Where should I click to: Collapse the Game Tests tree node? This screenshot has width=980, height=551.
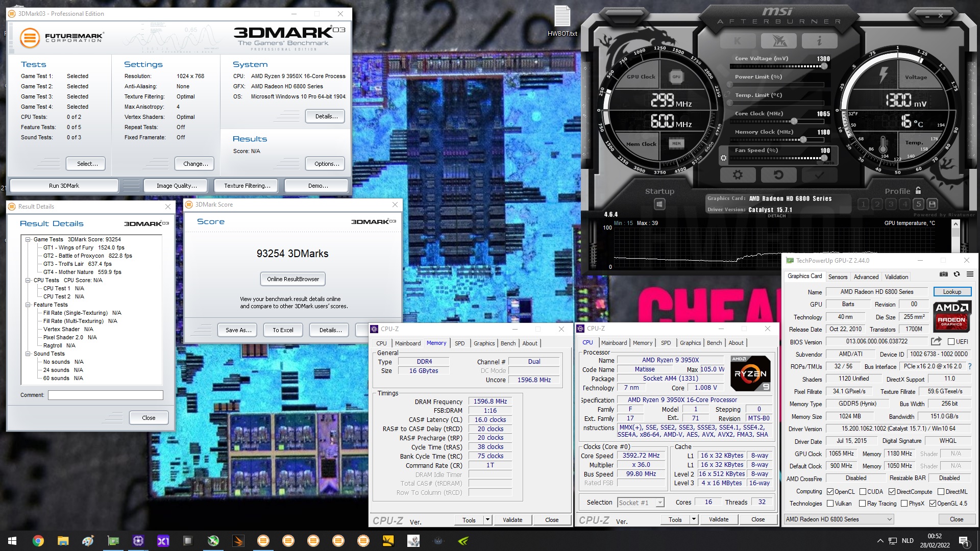[x=28, y=239]
